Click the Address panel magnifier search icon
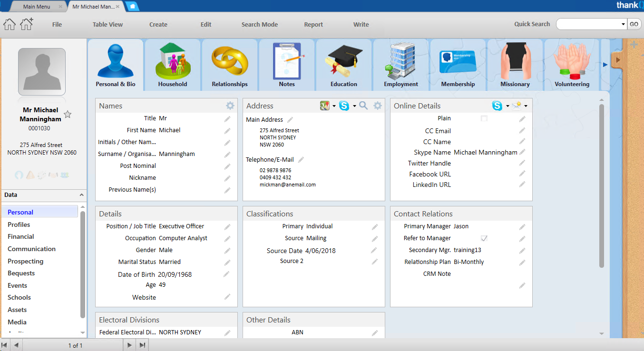This screenshot has height=351, width=644. point(363,106)
